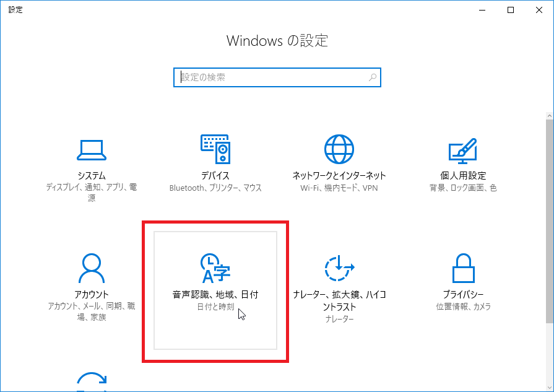Click the アカウント label
The width and height of the screenshot is (554, 392).
coord(92,294)
